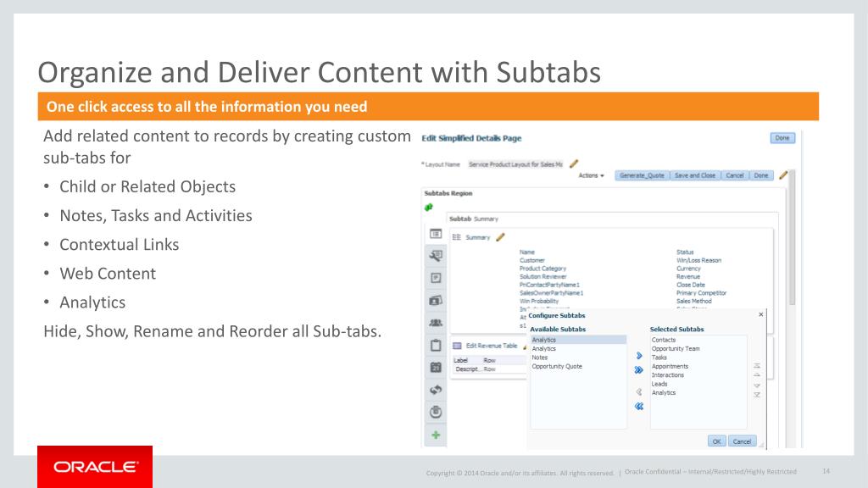The image size is (868, 488).
Task: Open the round leads sidebar subtab icon
Action: [x=436, y=412]
